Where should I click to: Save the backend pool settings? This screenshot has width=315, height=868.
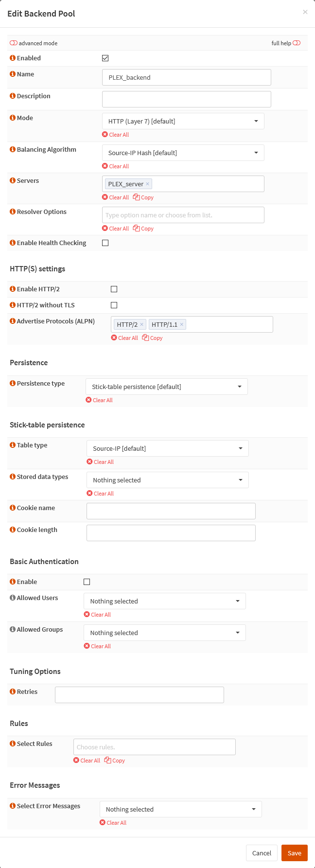click(294, 853)
